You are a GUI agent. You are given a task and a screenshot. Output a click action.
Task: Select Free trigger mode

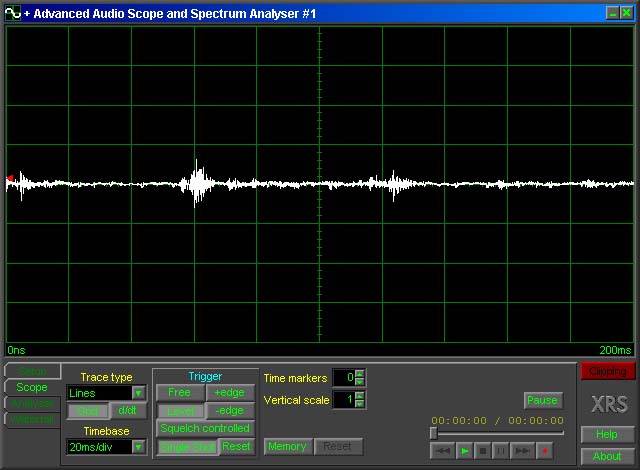click(x=180, y=392)
